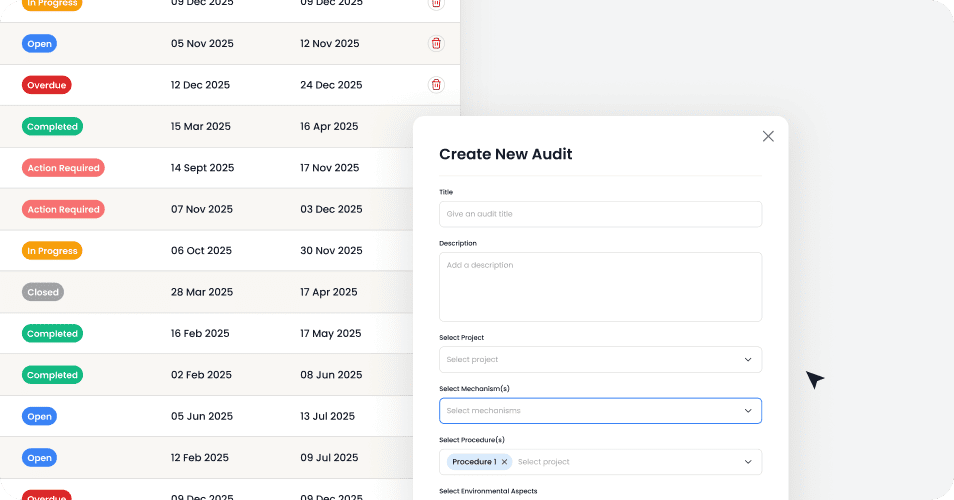Click the Select Project label
This screenshot has height=500, width=954.
[462, 338]
